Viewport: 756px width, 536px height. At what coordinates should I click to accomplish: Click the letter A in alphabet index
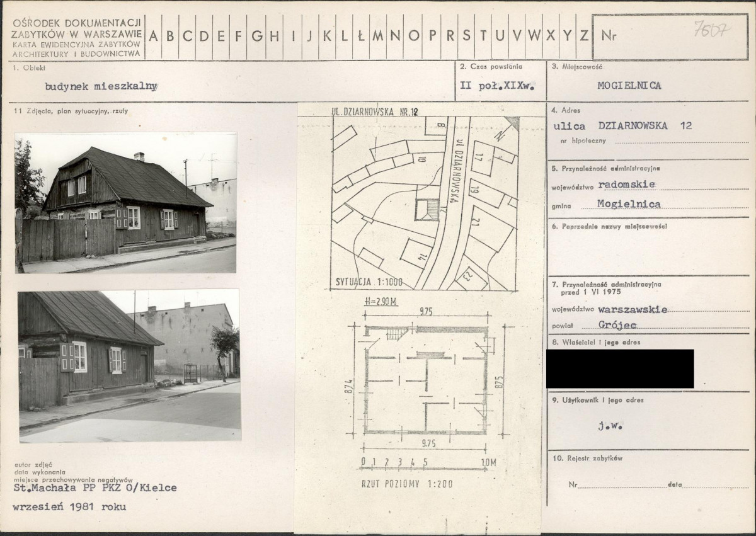[x=153, y=36]
